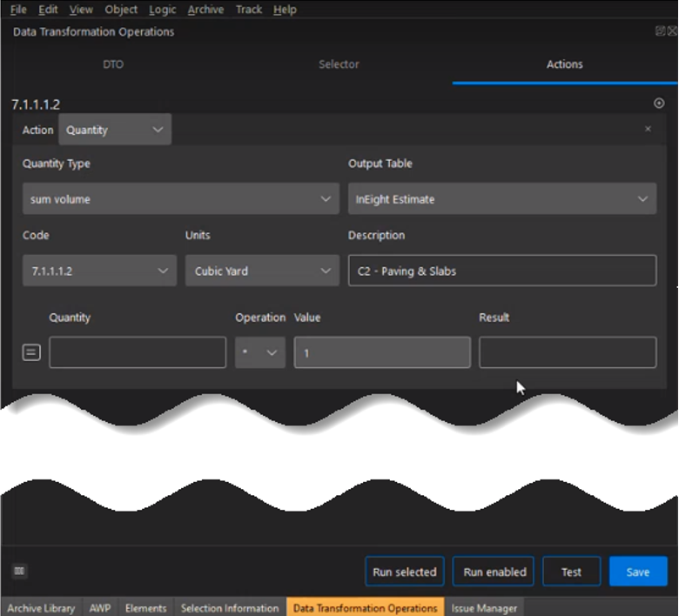679x616 pixels.
Task: Switch to the Selector tab
Action: click(339, 64)
